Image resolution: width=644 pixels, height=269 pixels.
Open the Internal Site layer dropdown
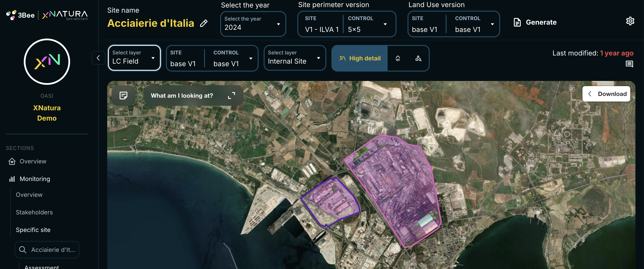coord(295,58)
